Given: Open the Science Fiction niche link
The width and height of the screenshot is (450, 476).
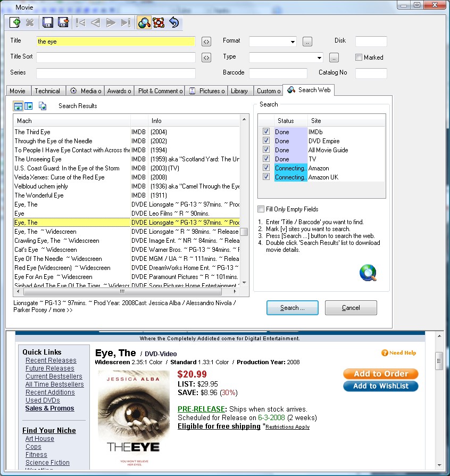Looking at the screenshot, I should coord(48,463).
